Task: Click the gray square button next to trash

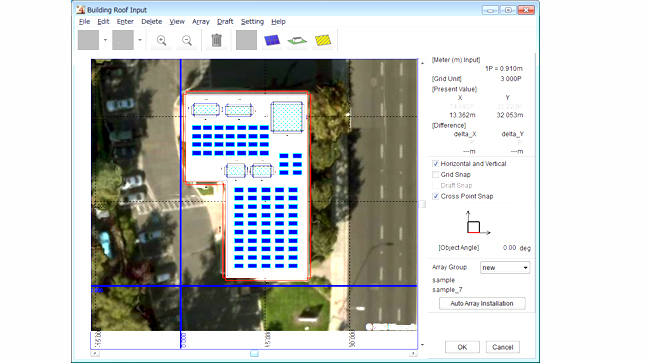Action: (x=246, y=40)
